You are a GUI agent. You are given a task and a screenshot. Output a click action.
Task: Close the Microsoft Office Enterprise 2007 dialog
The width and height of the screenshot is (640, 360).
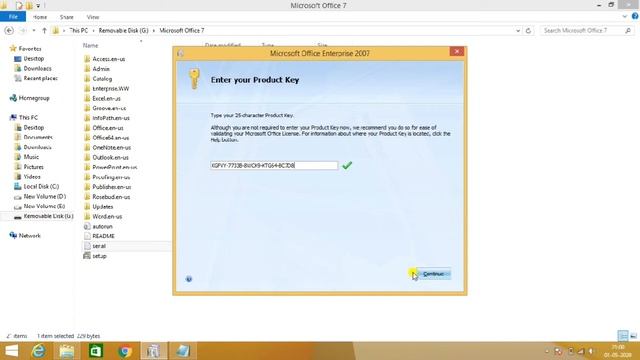coord(457,51)
